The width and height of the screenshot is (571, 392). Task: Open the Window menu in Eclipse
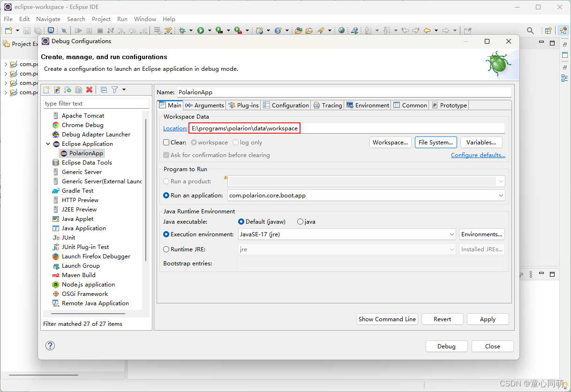[145, 19]
